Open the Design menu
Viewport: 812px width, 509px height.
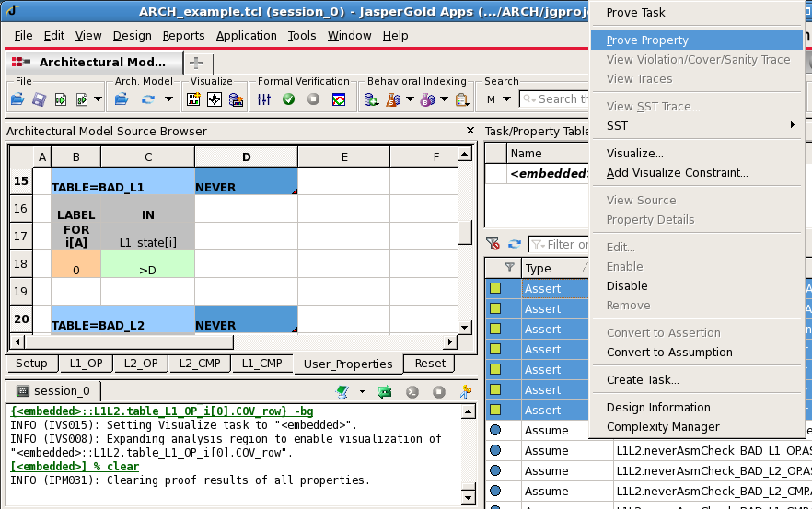click(132, 36)
